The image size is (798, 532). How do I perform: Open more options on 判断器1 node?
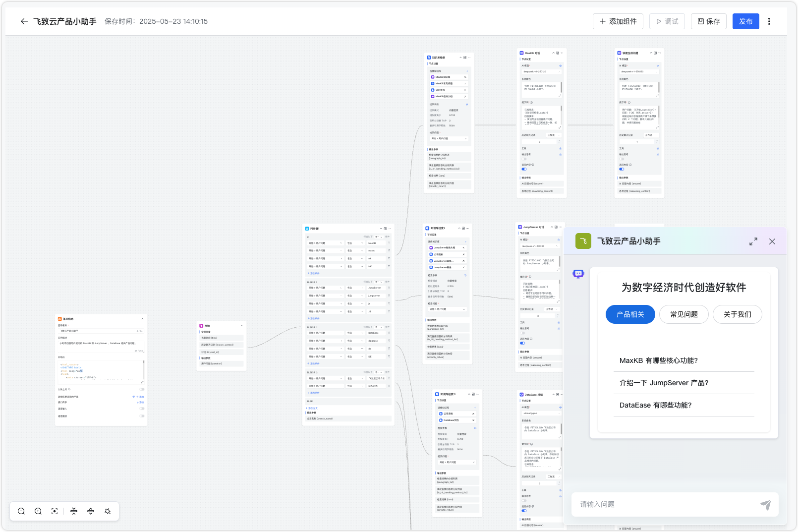point(390,229)
